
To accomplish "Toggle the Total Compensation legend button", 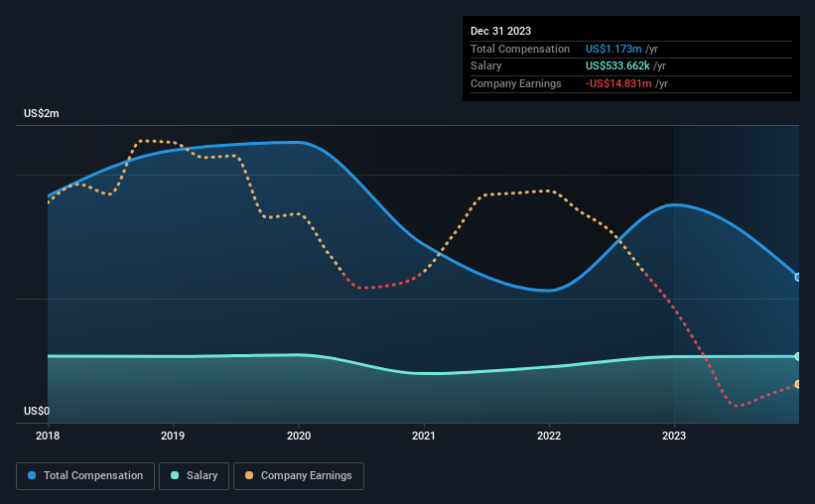I will pyautogui.click(x=85, y=476).
